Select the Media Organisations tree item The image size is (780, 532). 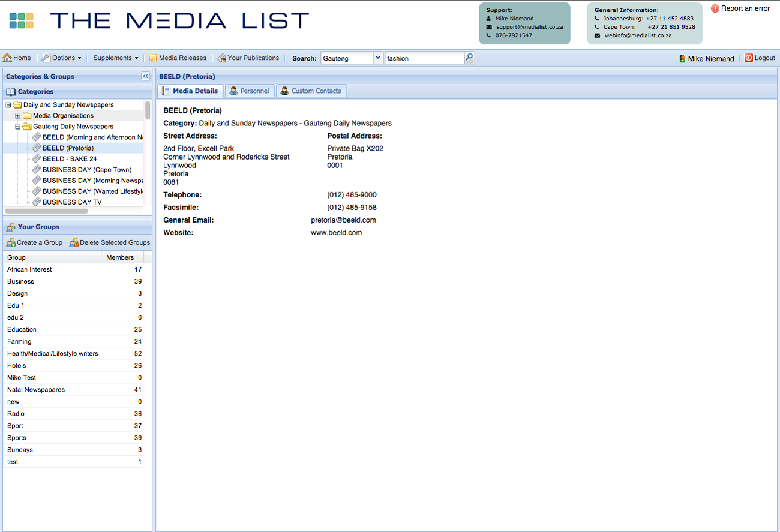[x=63, y=116]
